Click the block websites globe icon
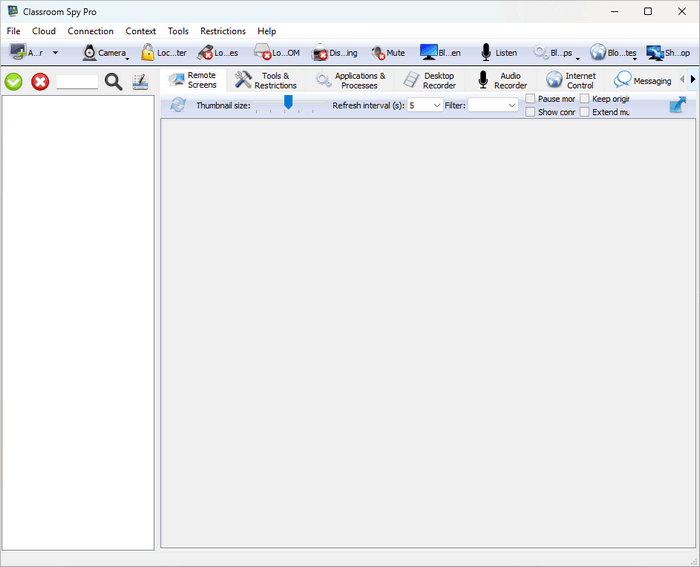 (598, 52)
